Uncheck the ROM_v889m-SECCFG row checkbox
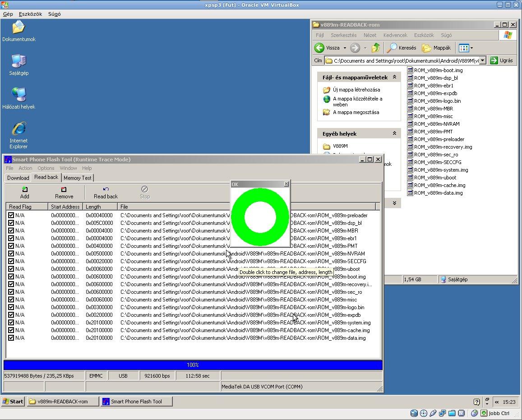Viewport: 522px width, 420px height. (x=11, y=261)
